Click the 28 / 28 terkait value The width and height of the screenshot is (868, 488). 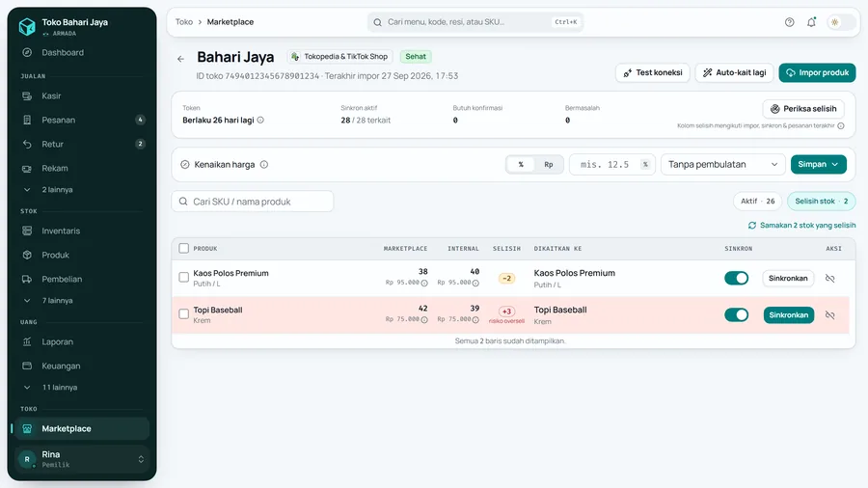pyautogui.click(x=366, y=120)
